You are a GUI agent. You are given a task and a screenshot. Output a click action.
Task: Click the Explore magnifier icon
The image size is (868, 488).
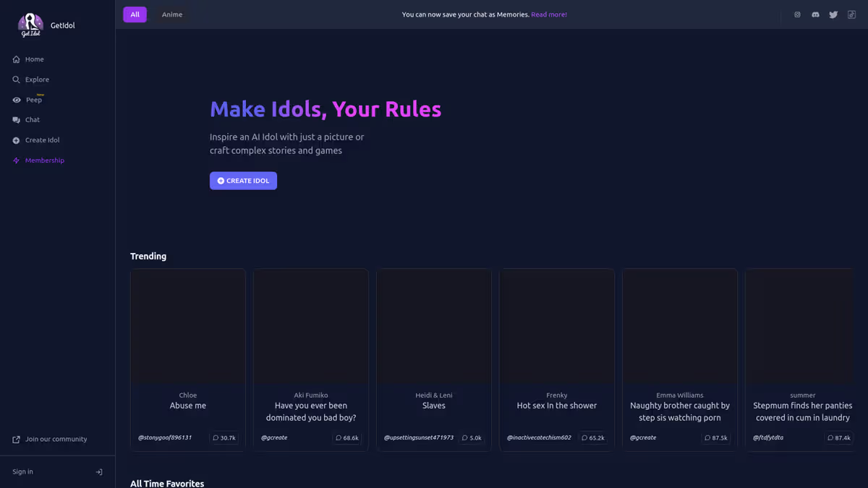coord(16,80)
